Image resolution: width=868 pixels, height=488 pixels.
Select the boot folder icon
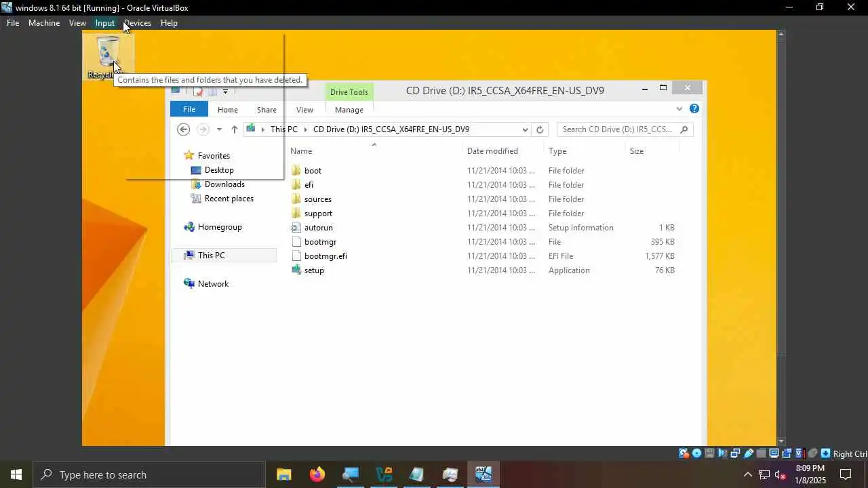click(x=296, y=171)
